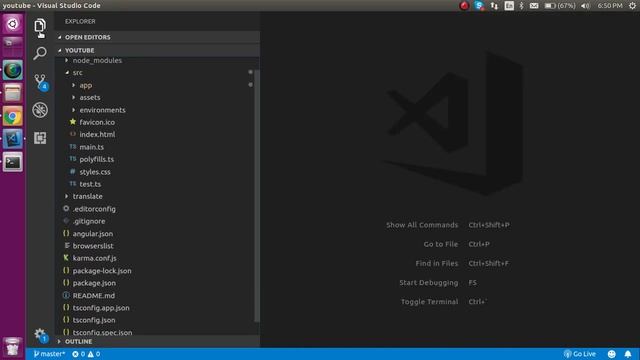640x360 pixels.
Task: Open the keyboard input indicator
Action: (509, 6)
